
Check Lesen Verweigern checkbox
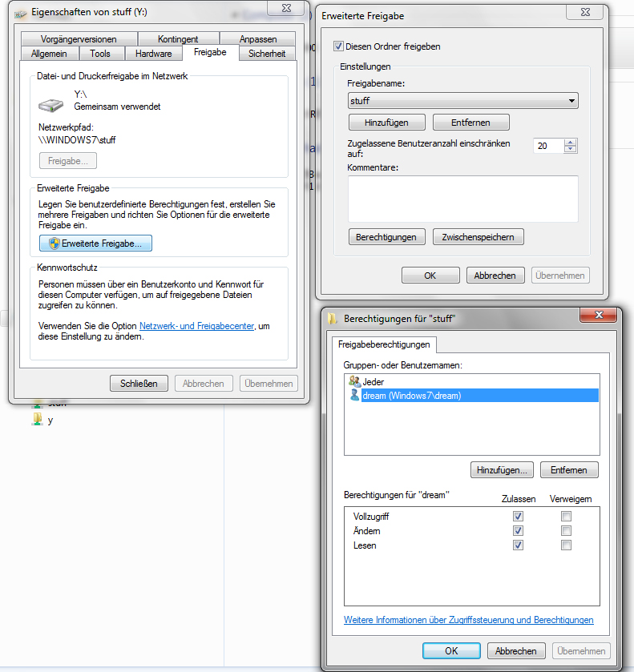click(566, 545)
